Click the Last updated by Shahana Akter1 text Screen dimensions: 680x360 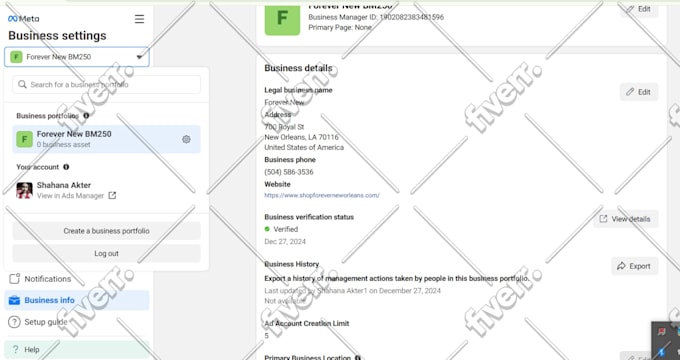pyautogui.click(x=353, y=291)
